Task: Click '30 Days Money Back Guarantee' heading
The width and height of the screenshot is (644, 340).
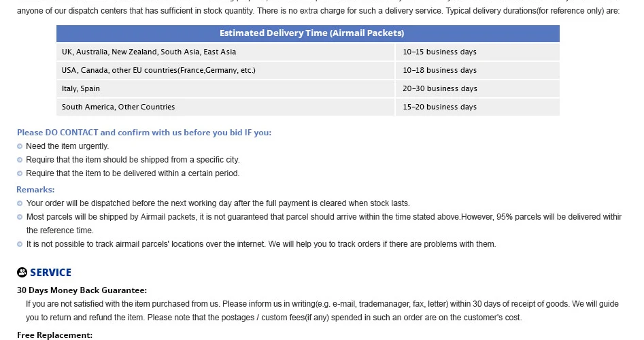Action: click(x=82, y=290)
